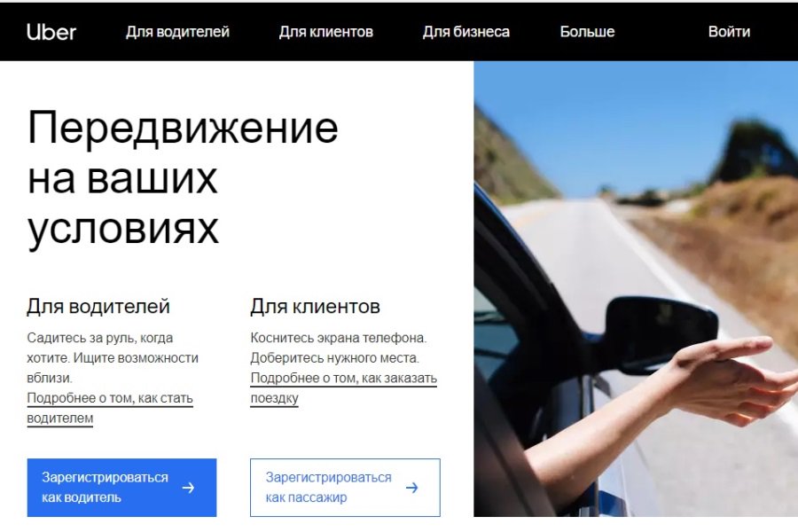Click the car side mirror in the photo
Screen dimensions: 798x532
coord(661,330)
